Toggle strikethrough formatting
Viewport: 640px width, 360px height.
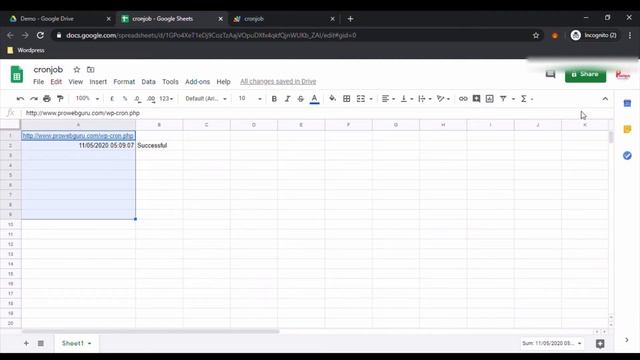point(300,99)
